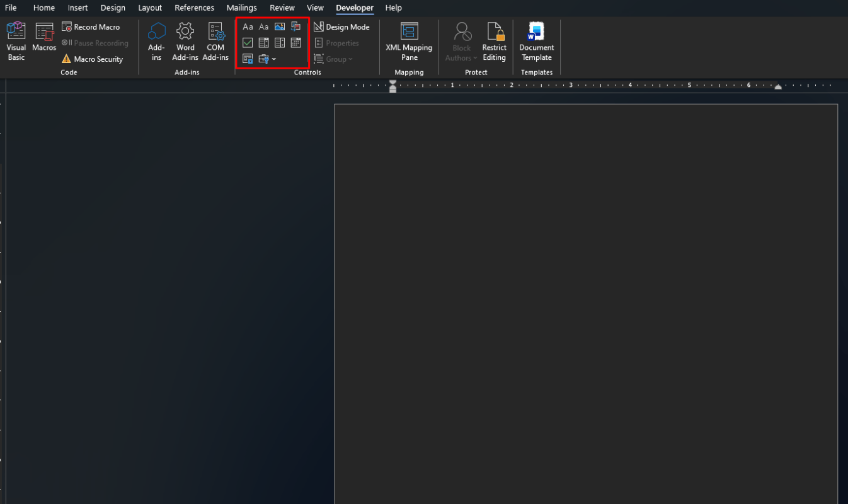848x504 pixels.
Task: Switch to the Review tab
Action: (x=282, y=8)
